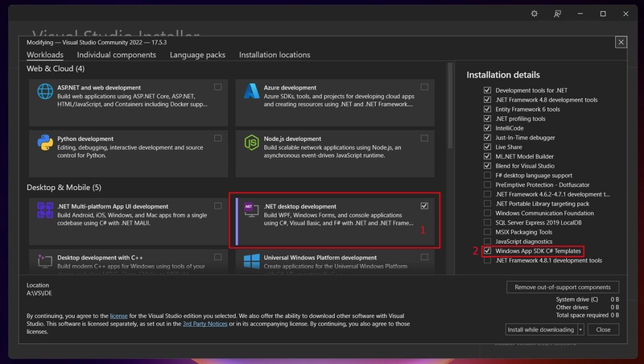Check .NET Framework 4.8.1 development tools
644x364 pixels.
[x=487, y=260]
